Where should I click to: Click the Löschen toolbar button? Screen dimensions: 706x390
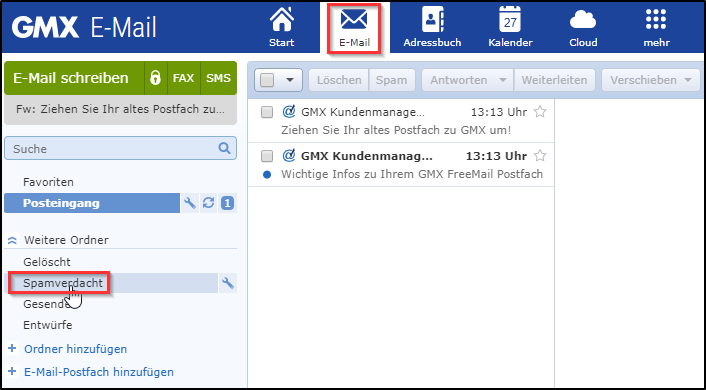(x=339, y=80)
